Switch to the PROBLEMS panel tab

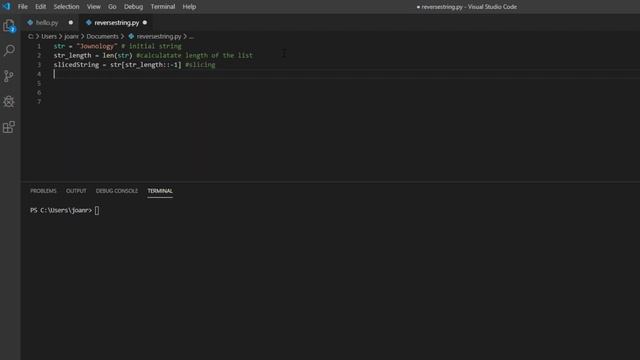click(43, 191)
